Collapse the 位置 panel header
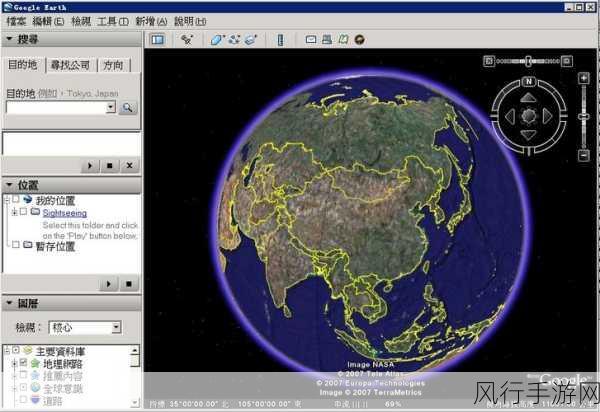 [x=72, y=185]
